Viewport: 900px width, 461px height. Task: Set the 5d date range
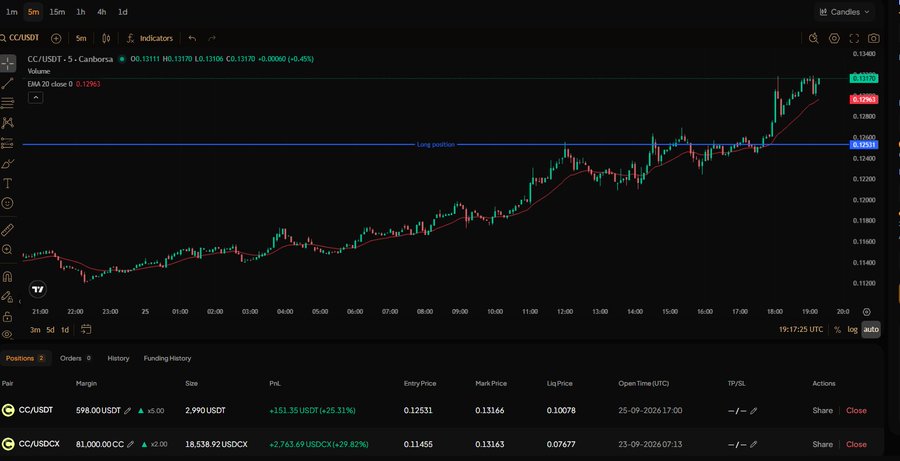51,330
